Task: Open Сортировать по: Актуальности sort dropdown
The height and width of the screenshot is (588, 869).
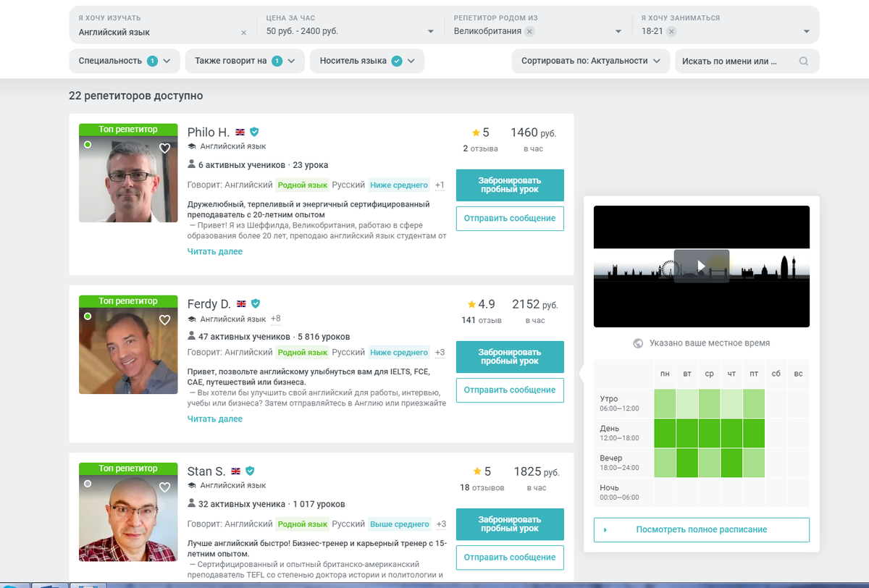Action: pos(590,61)
